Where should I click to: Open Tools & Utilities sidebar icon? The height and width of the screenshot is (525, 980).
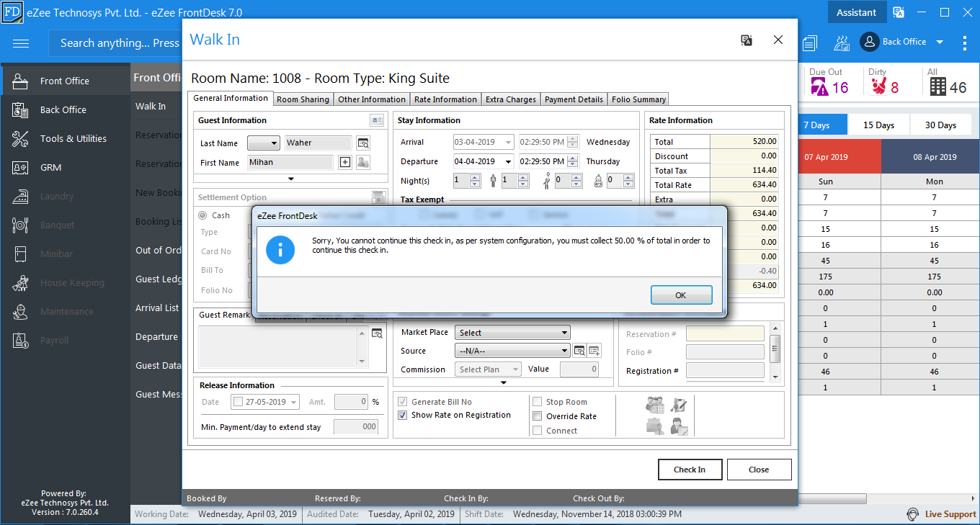tap(20, 138)
